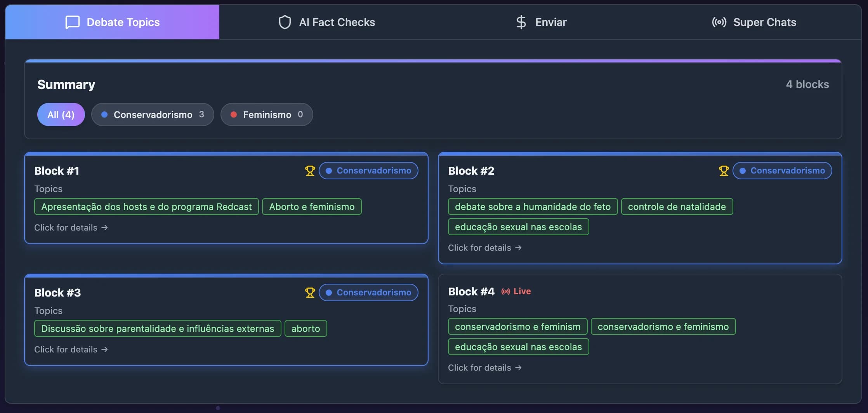The height and width of the screenshot is (413, 868).
Task: Toggle the Feminismo summary filter
Action: point(266,114)
